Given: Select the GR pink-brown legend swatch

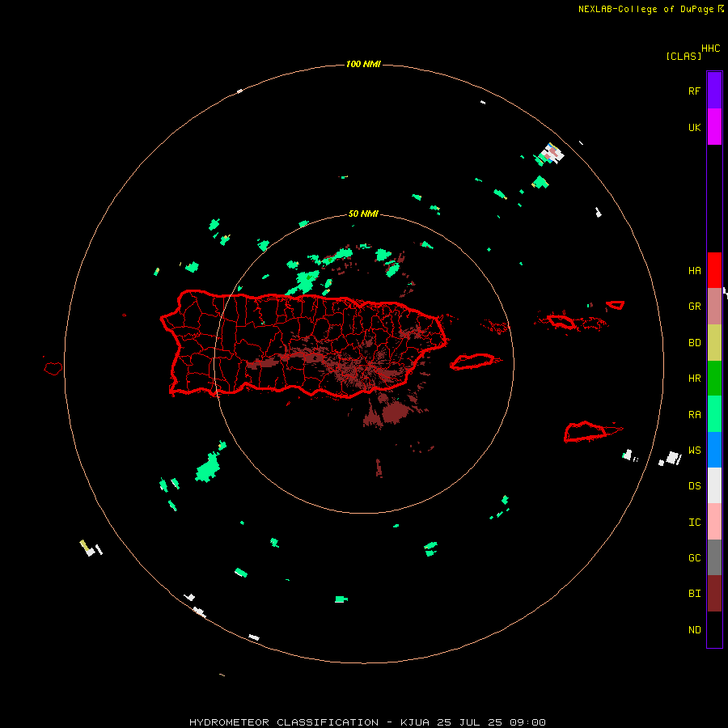Looking at the screenshot, I should pyautogui.click(x=714, y=307).
